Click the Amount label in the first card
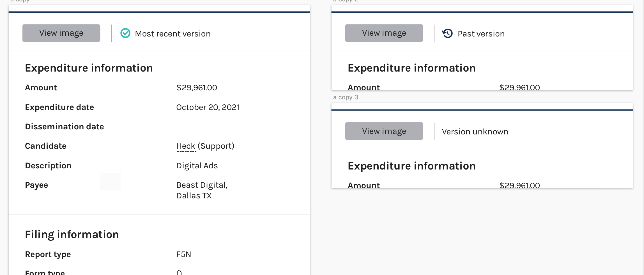Image resolution: width=644 pixels, height=275 pixels. (x=41, y=88)
